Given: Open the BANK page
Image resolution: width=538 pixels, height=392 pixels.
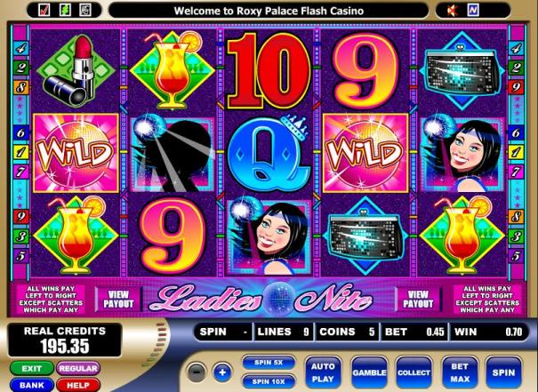Looking at the screenshot, I should (31, 385).
